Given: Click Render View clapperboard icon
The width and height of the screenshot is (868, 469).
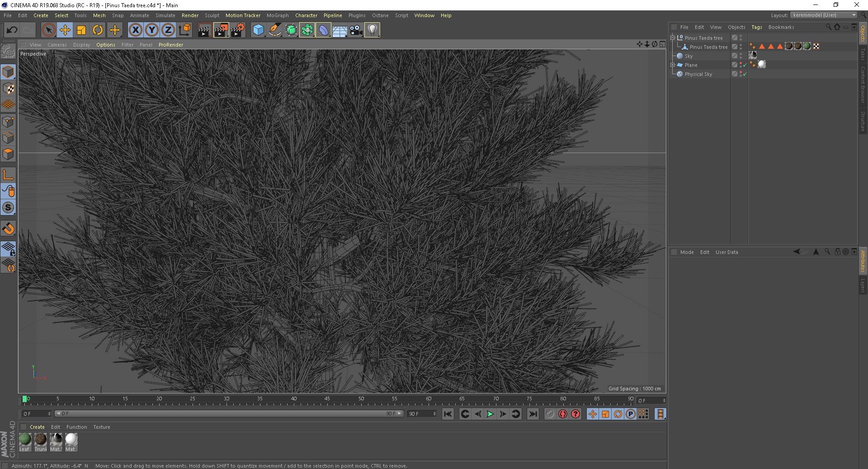Looking at the screenshot, I should (x=204, y=30).
